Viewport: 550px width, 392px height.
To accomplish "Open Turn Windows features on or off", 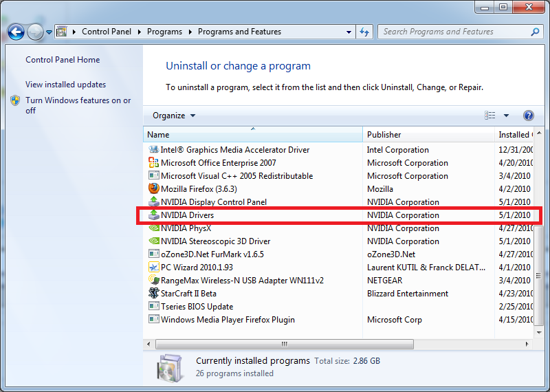I will 78,105.
